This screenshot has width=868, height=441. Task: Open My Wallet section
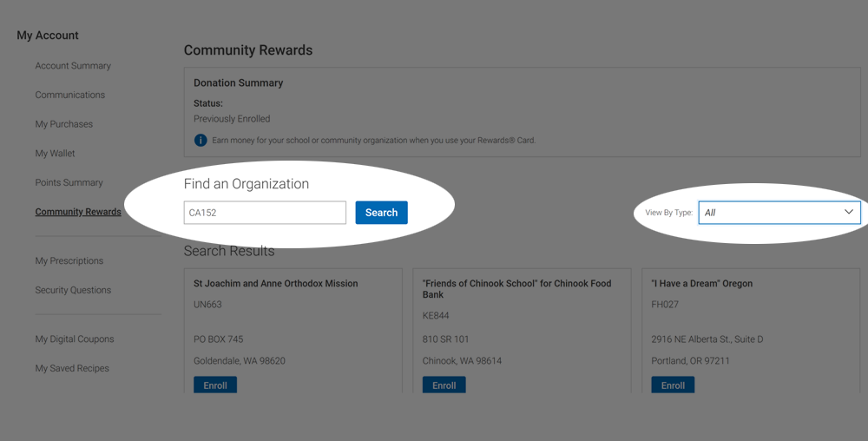pyautogui.click(x=55, y=154)
